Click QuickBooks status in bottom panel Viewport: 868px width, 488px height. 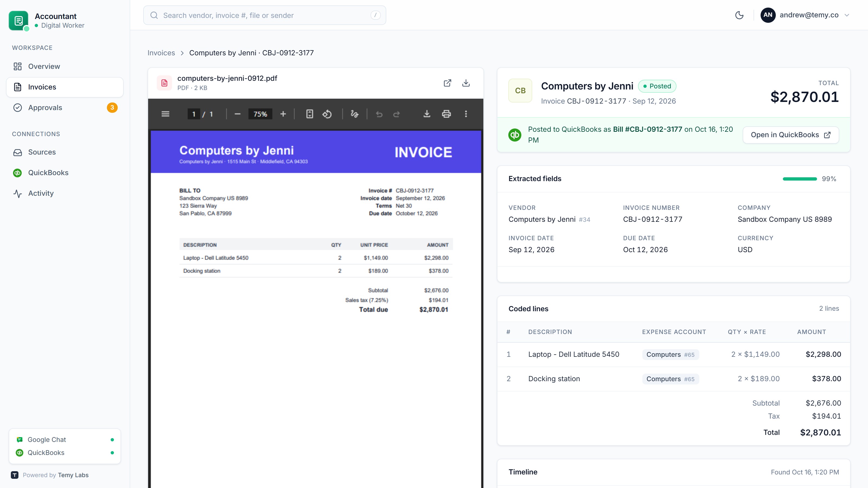[65, 453]
